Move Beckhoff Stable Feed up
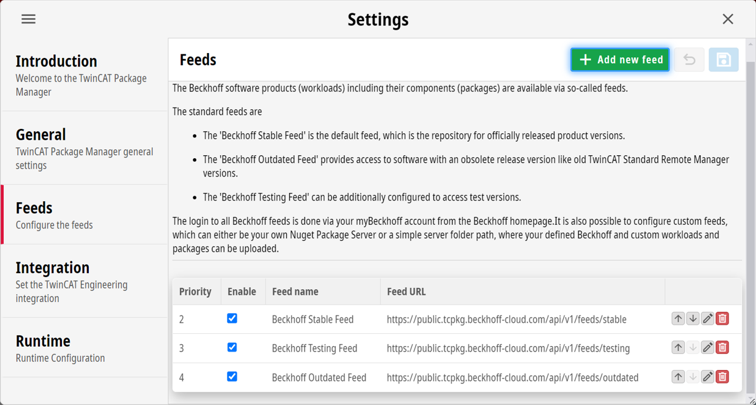Screen dimensions: 756x405 click(678, 319)
